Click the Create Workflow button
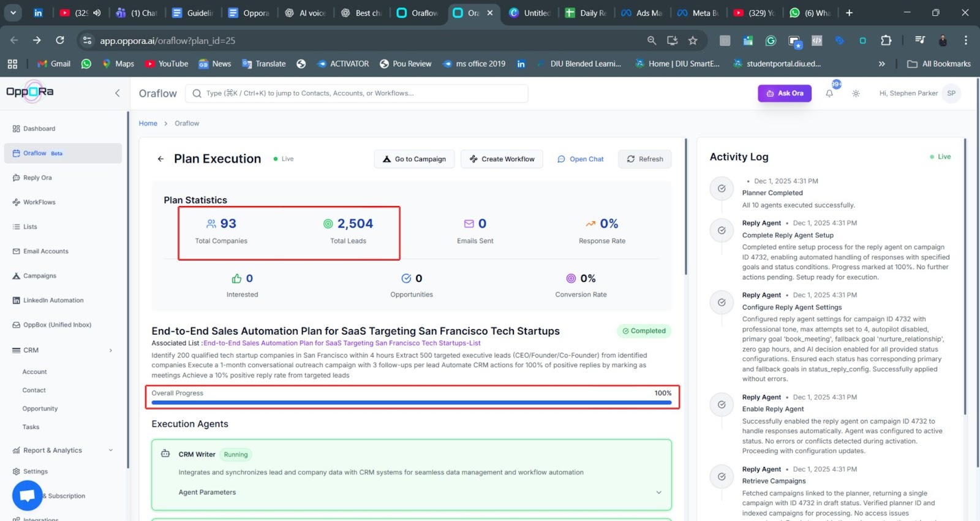The image size is (980, 521). (502, 159)
